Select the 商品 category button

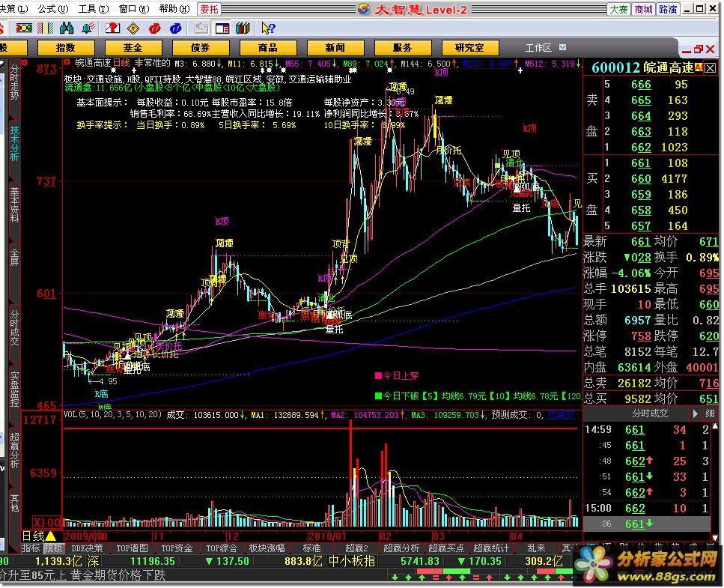(x=268, y=48)
